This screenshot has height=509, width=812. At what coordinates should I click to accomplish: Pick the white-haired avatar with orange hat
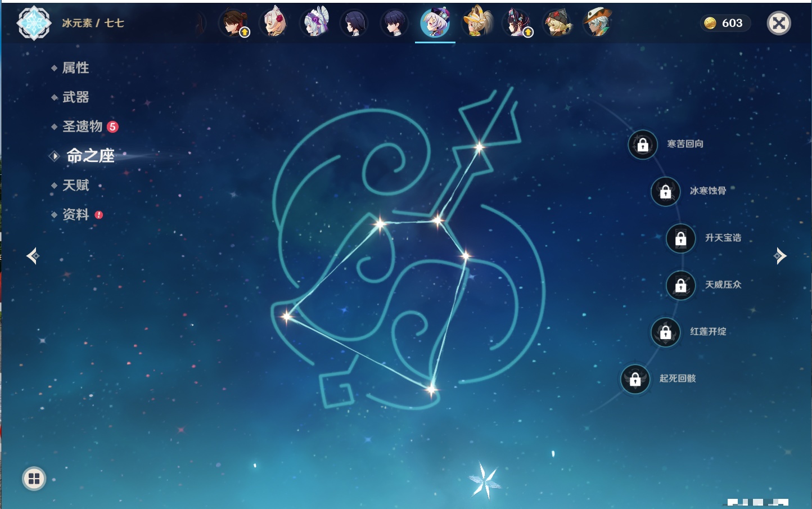pos(597,23)
